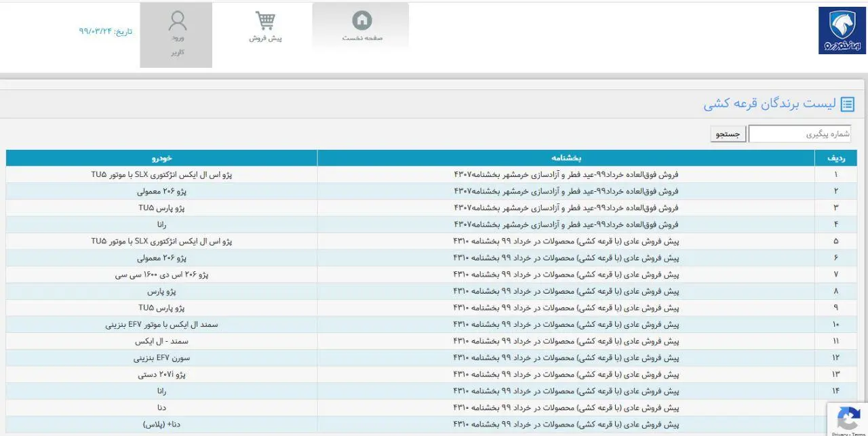Click the ردیف column header
868x436 pixels.
835,158
